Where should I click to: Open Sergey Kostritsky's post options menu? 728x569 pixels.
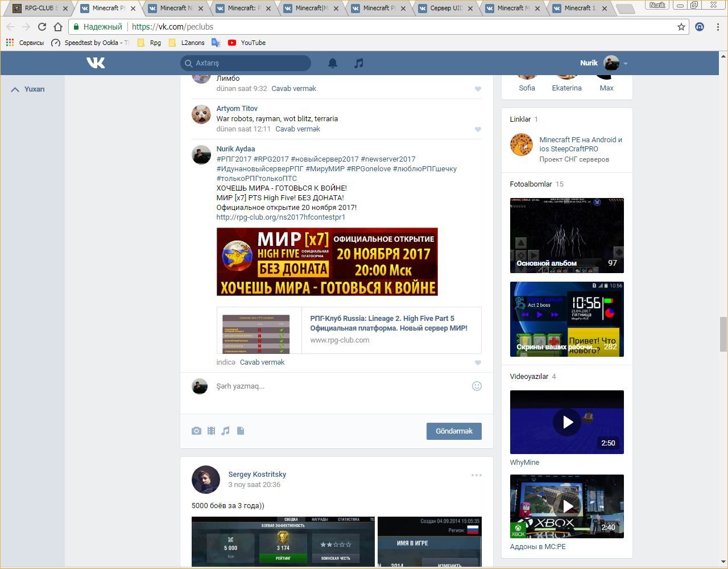(477, 475)
